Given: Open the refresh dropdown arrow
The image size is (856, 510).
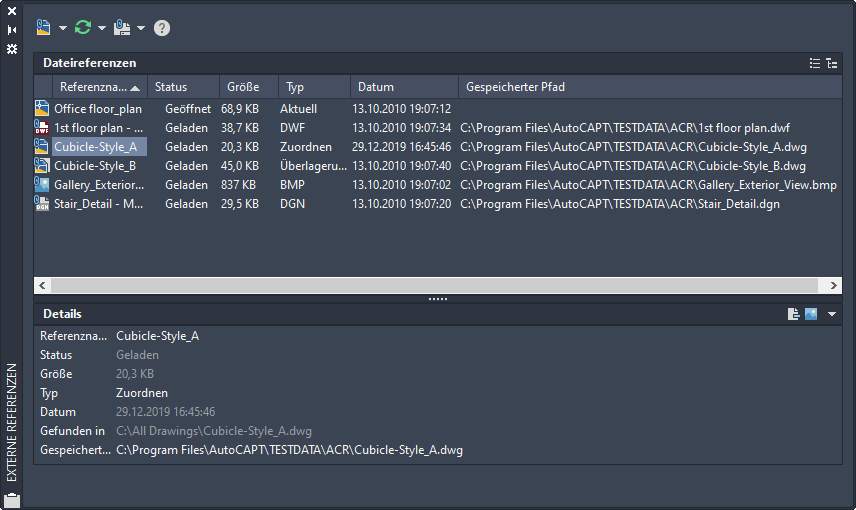Looking at the screenshot, I should [102, 28].
